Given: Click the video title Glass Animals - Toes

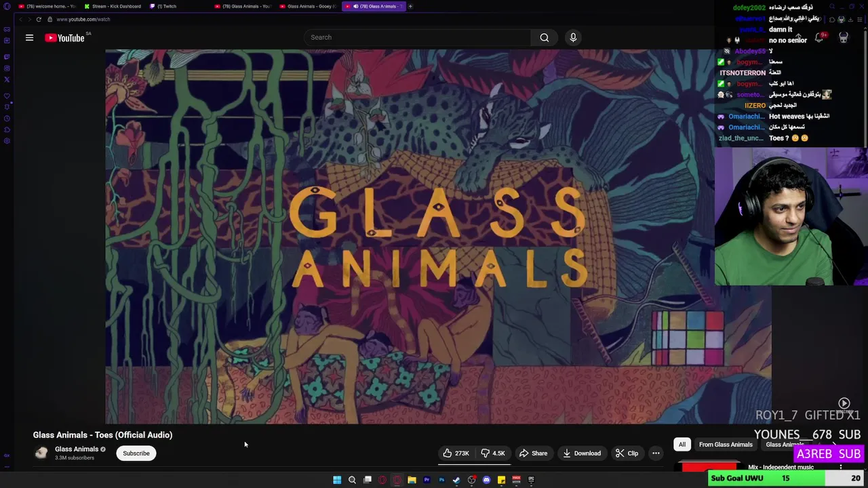Looking at the screenshot, I should pos(102,435).
